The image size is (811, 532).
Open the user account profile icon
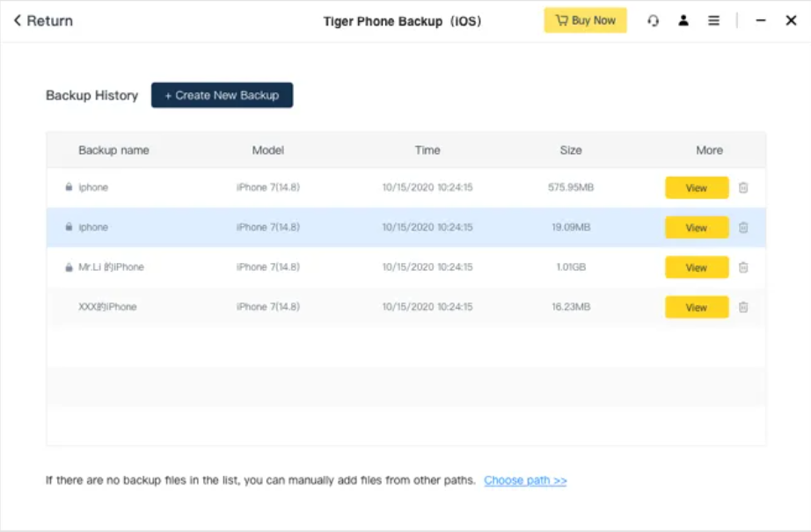(683, 21)
